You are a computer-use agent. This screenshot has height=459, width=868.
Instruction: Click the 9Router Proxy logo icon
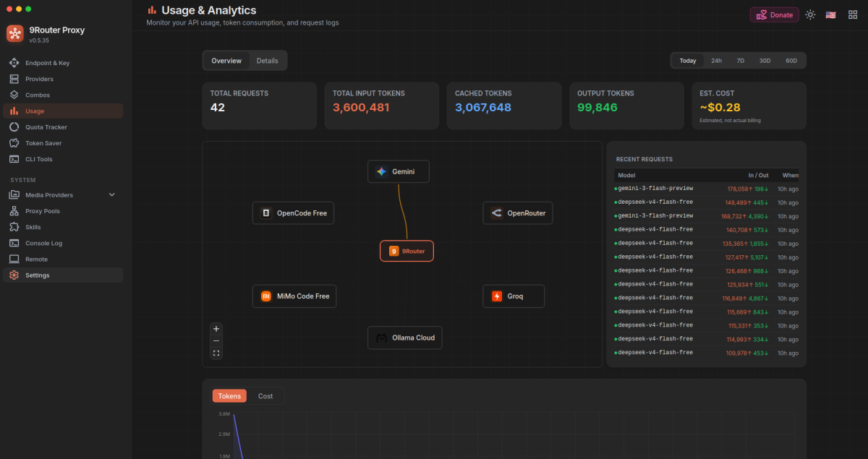click(x=15, y=34)
